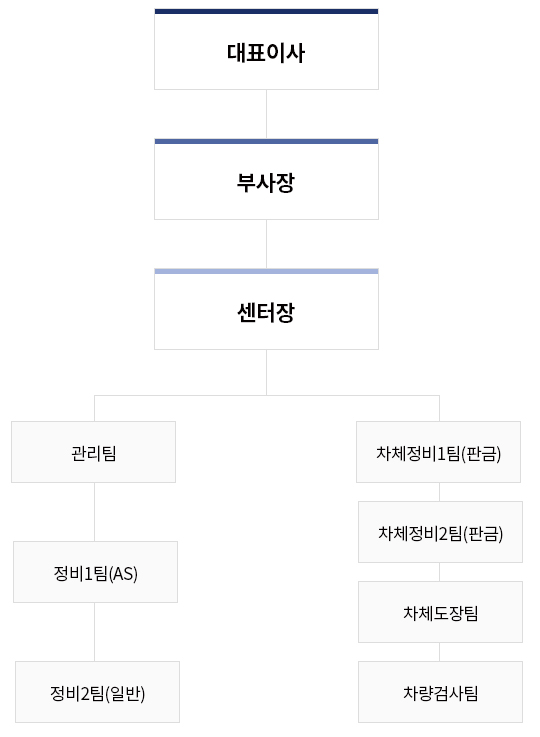Click the 차체정비2팀(판금) box
The width and height of the screenshot is (540, 737).
click(440, 532)
